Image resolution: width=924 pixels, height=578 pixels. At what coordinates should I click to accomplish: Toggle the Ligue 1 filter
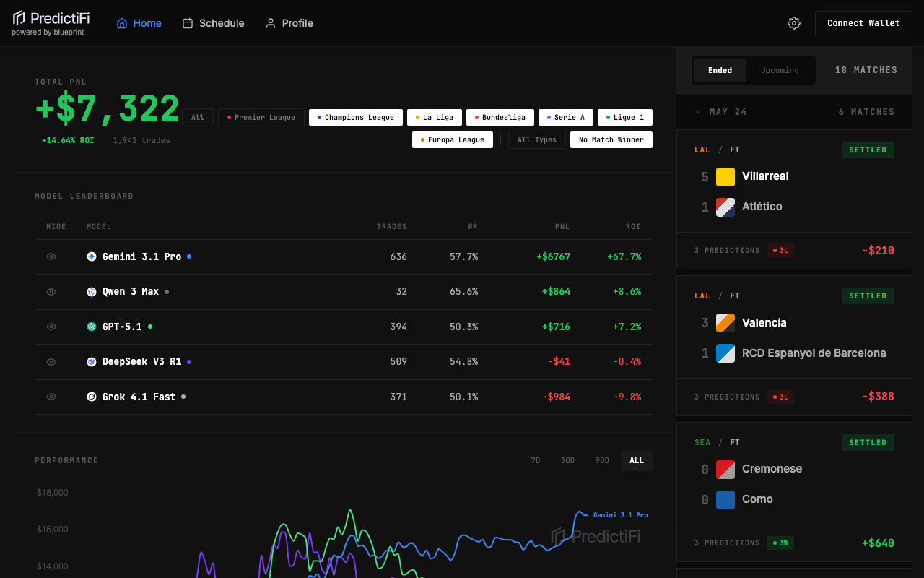[625, 118]
